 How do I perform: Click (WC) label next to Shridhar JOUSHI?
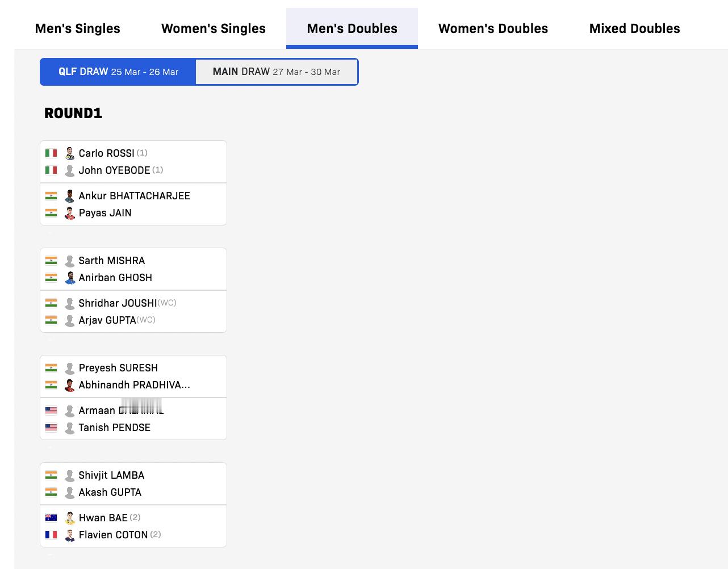[x=167, y=303]
